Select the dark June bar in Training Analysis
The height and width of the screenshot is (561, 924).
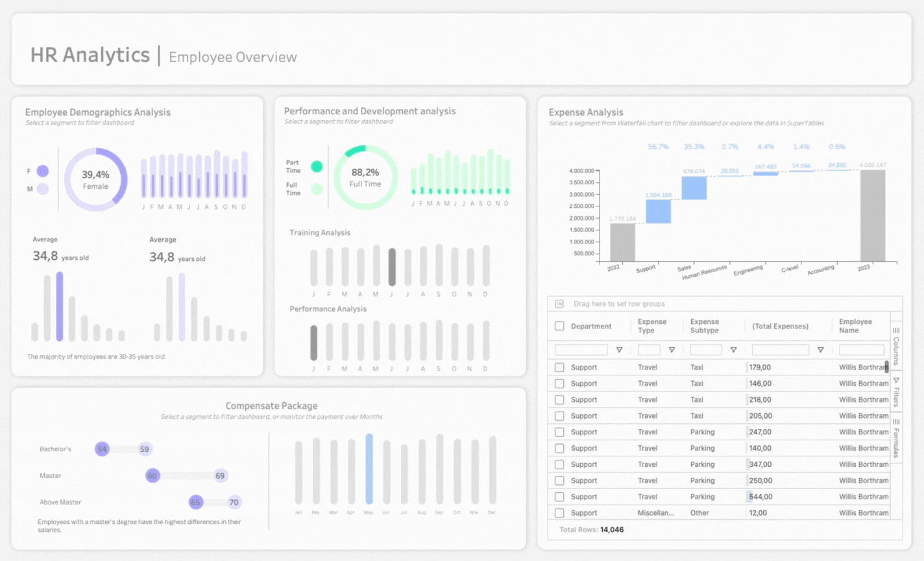[x=392, y=266]
